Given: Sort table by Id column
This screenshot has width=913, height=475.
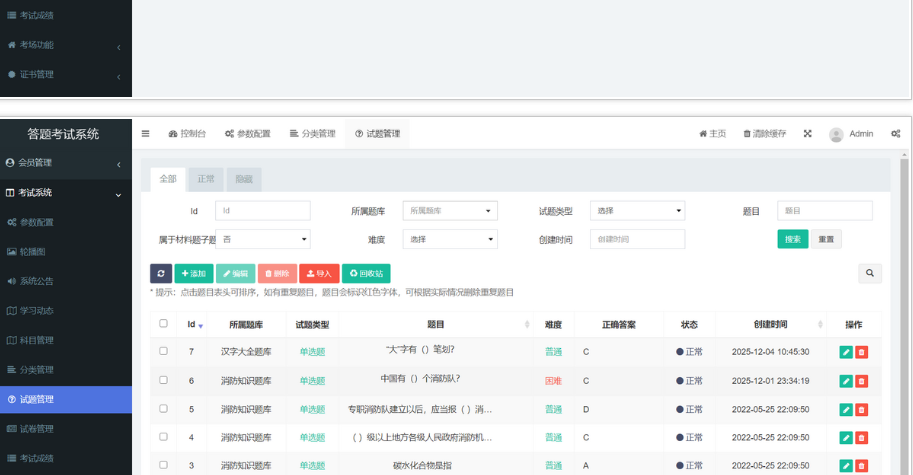Looking at the screenshot, I should coord(194,325).
